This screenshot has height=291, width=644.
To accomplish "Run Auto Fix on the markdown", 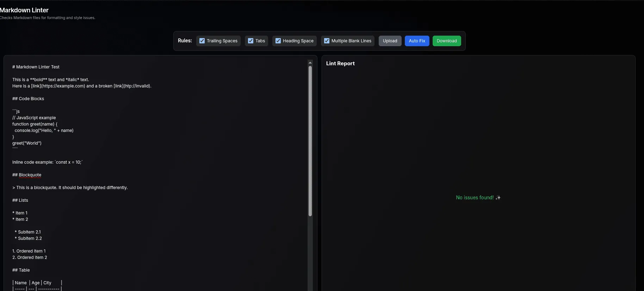I will pyautogui.click(x=417, y=41).
